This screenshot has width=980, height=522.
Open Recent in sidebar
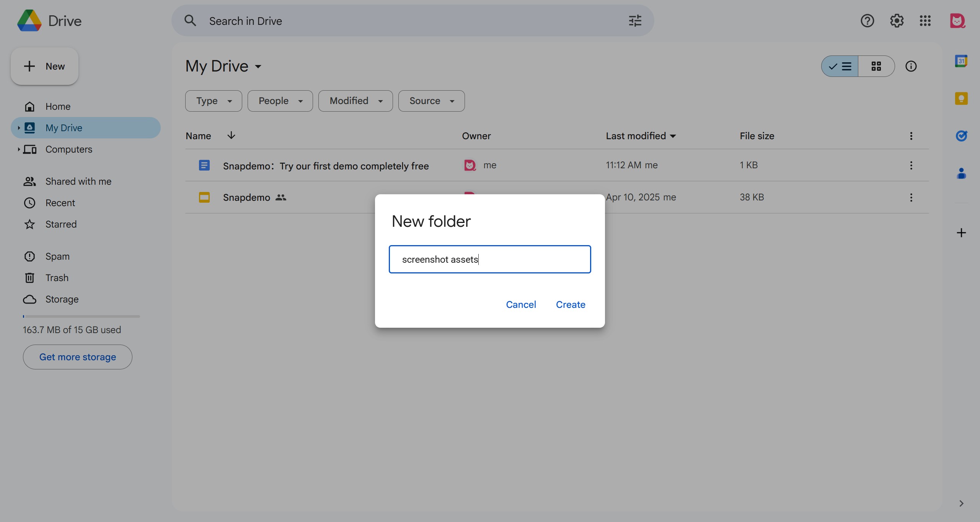[x=86, y=203]
